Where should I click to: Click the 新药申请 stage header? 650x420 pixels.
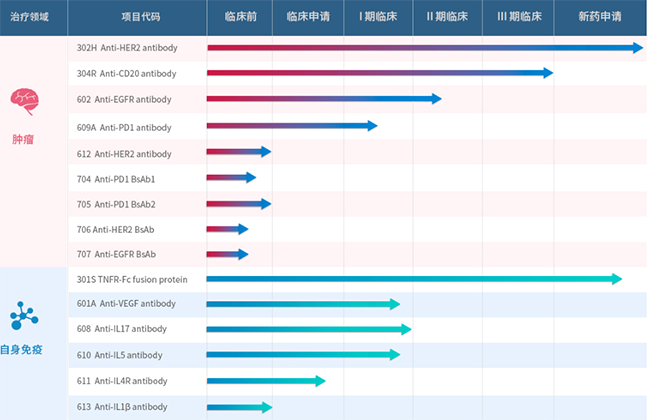pyautogui.click(x=600, y=17)
